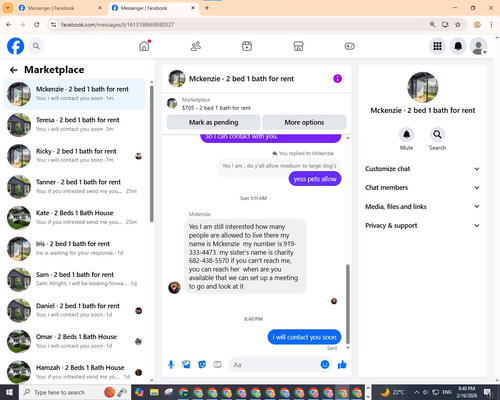The height and width of the screenshot is (400, 500).
Task: Open tab search dropdown in Chrome
Action: 7,8
